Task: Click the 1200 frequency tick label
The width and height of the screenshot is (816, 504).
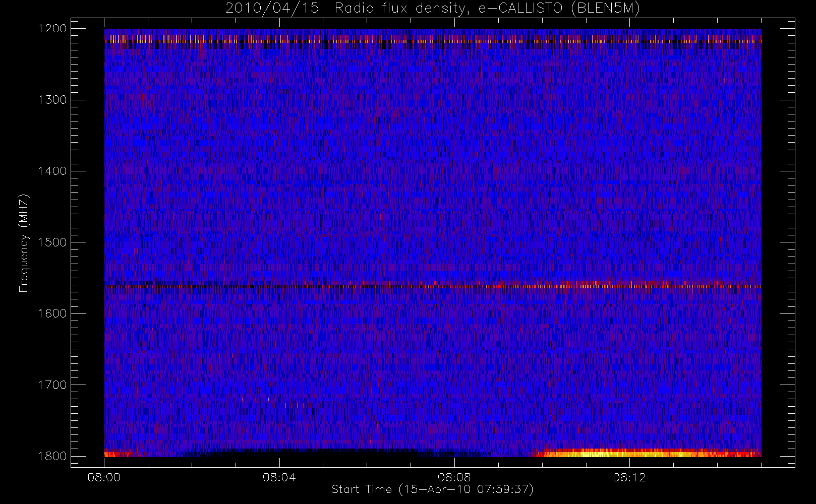Action: coord(52,29)
